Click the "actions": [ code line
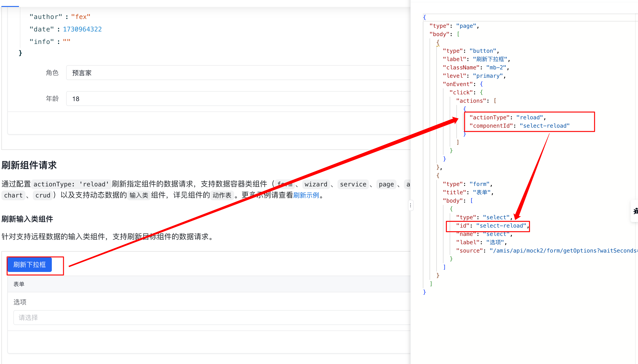 coord(476,101)
